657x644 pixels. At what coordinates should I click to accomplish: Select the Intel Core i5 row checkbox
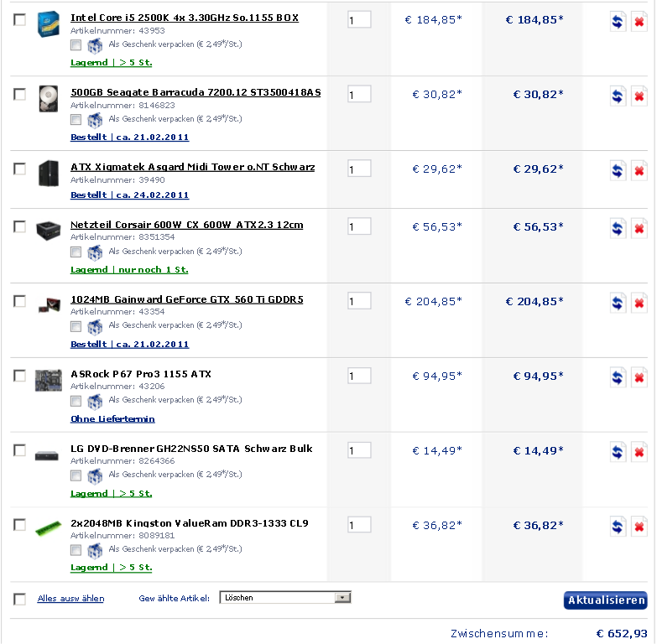(19, 19)
